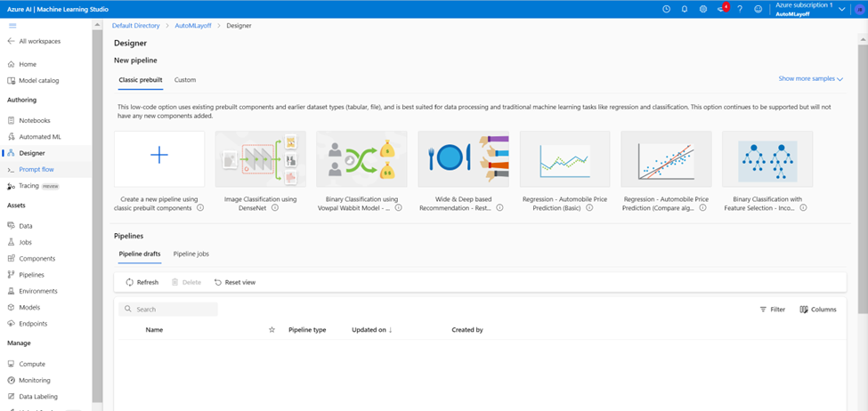
Task: Open the Tracing icon
Action: tap(11, 187)
